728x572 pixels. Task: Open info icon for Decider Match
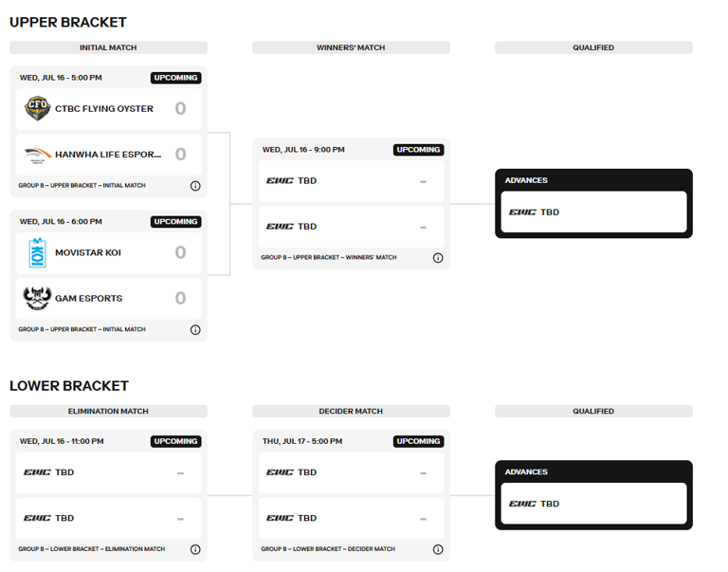click(438, 549)
